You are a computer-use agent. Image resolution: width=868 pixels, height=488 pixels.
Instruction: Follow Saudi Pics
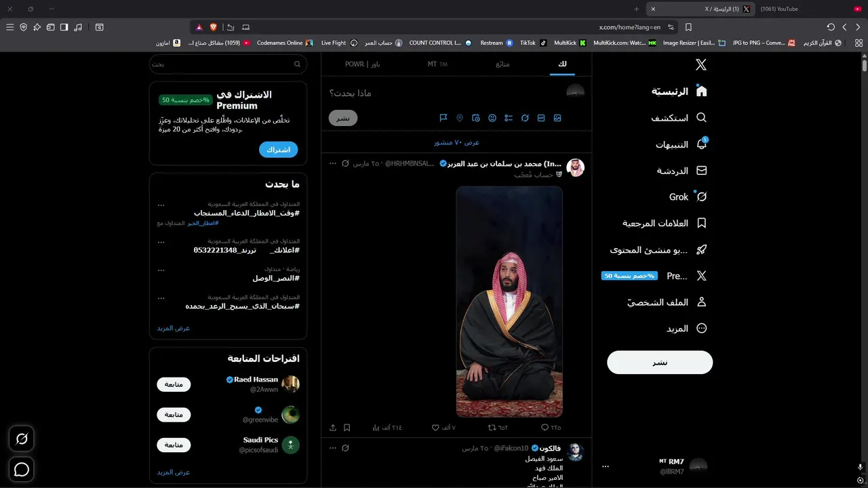tap(174, 445)
